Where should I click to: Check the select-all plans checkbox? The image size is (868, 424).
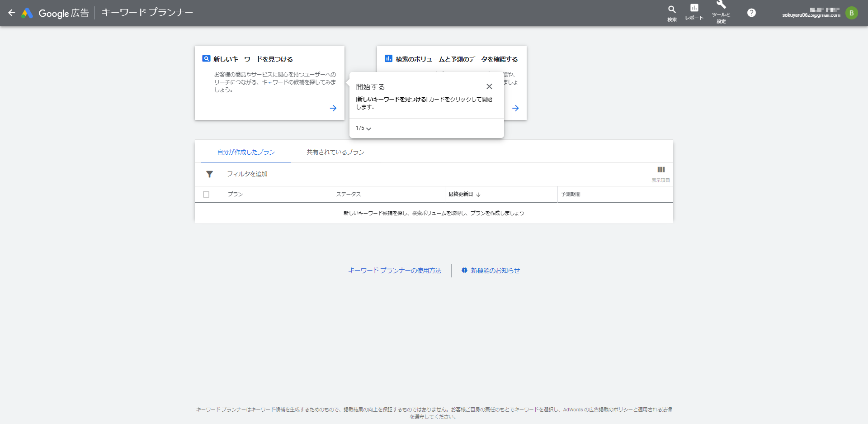tap(206, 194)
